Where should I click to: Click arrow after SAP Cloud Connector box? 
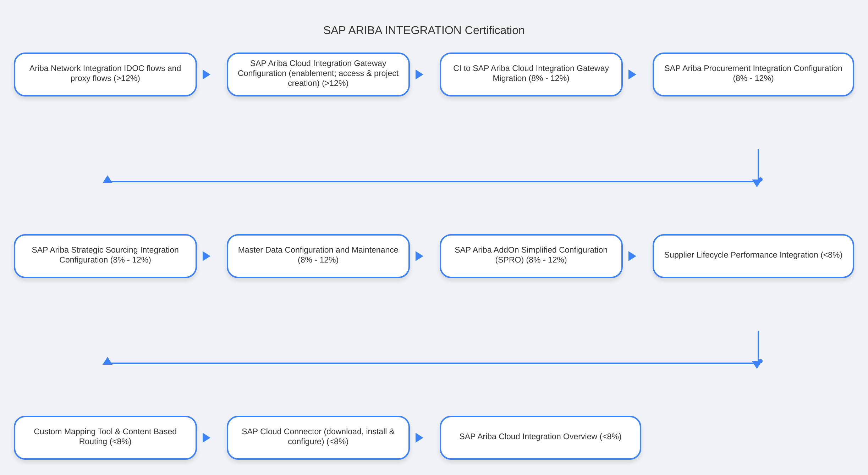tap(419, 438)
